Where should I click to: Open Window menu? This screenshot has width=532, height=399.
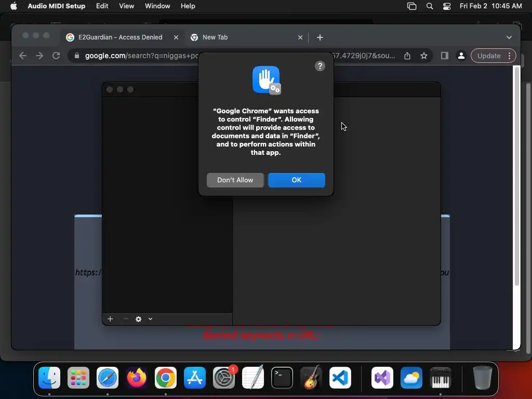(157, 6)
